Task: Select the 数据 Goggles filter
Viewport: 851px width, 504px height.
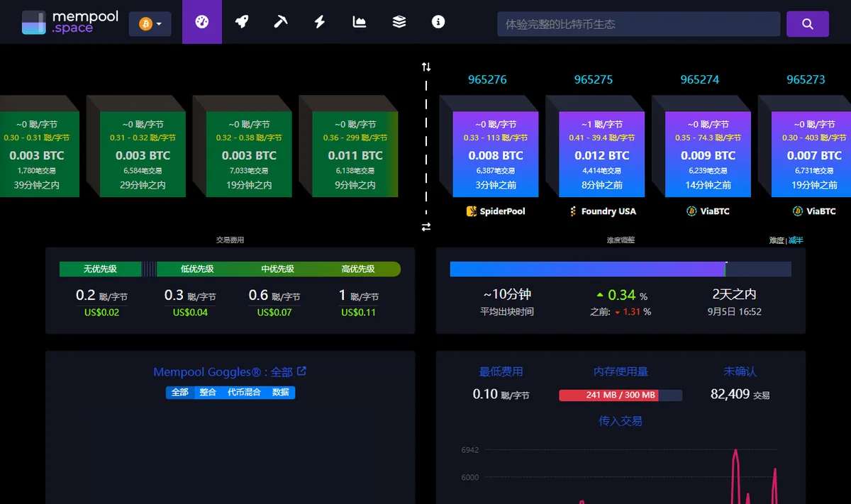Action: coord(281,392)
